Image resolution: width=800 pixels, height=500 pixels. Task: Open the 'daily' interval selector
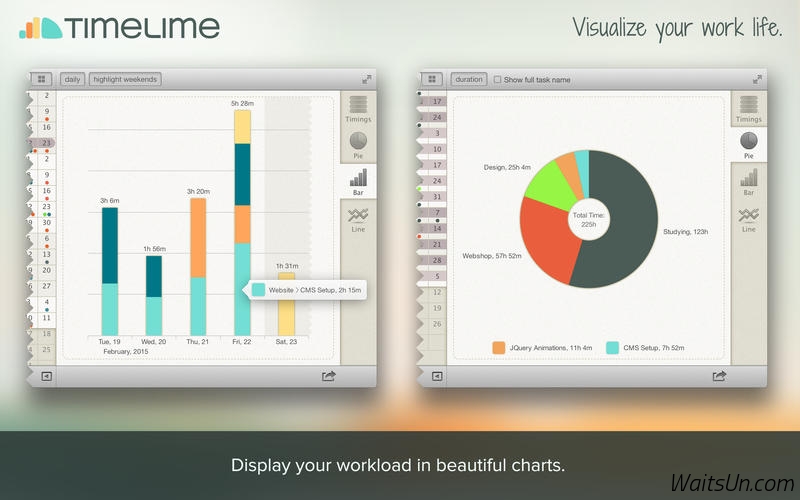pos(72,79)
